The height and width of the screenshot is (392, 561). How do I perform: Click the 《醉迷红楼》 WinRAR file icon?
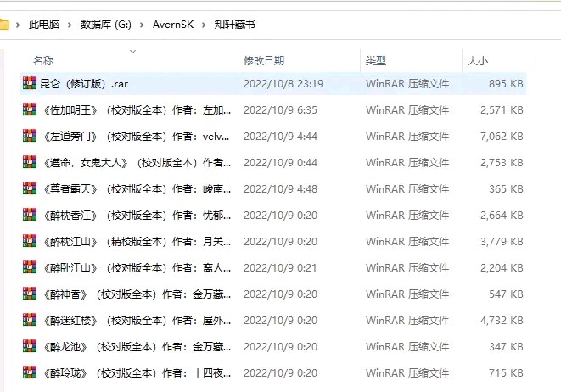[30, 321]
